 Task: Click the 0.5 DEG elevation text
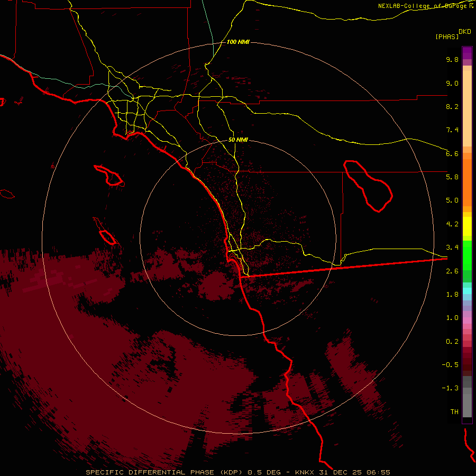[x=263, y=472]
